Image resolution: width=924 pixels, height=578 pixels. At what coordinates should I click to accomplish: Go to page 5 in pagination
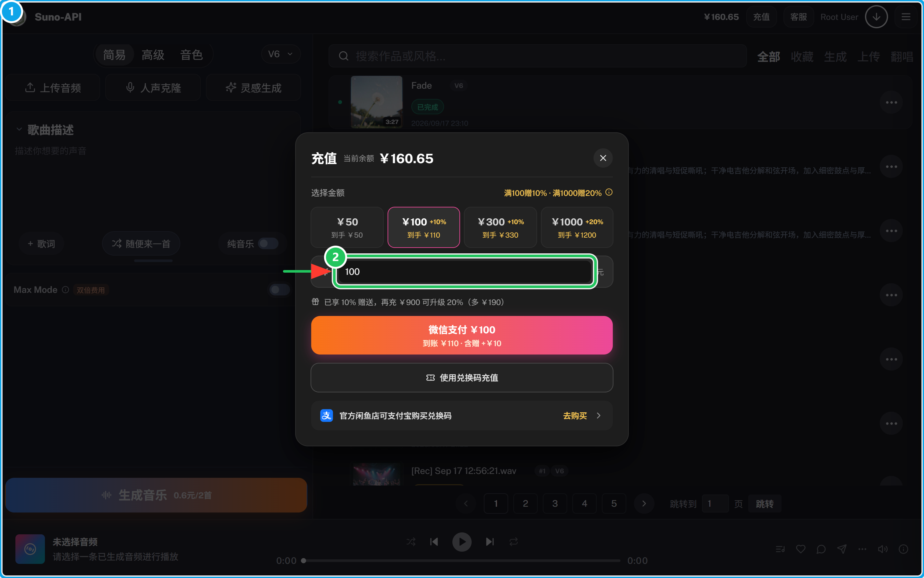614,504
